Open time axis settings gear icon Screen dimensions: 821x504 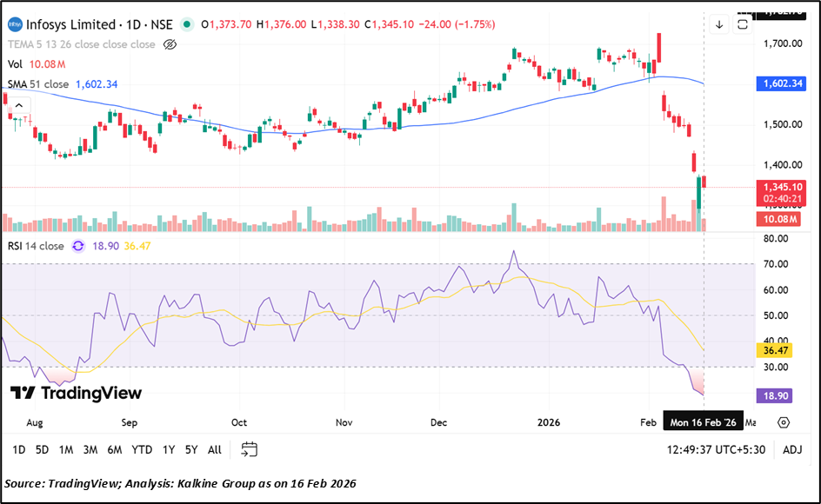pos(784,422)
